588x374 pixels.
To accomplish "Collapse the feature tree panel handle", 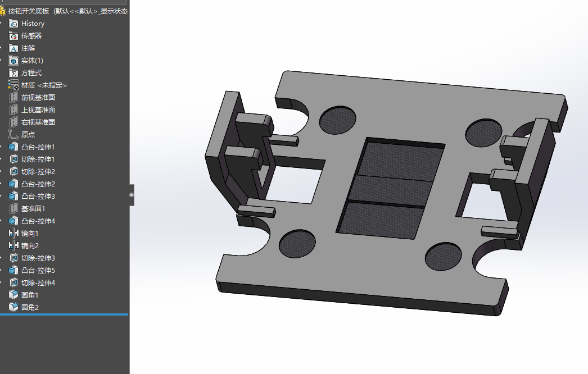I will (x=132, y=195).
